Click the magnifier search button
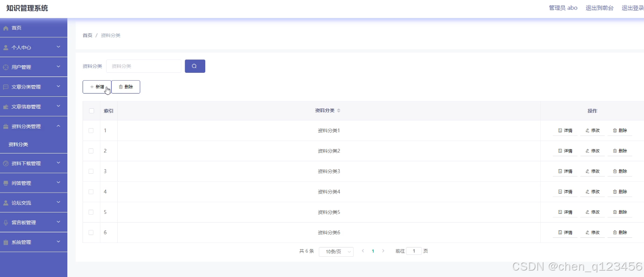Viewport: 644px width, 277px height. (x=195, y=66)
